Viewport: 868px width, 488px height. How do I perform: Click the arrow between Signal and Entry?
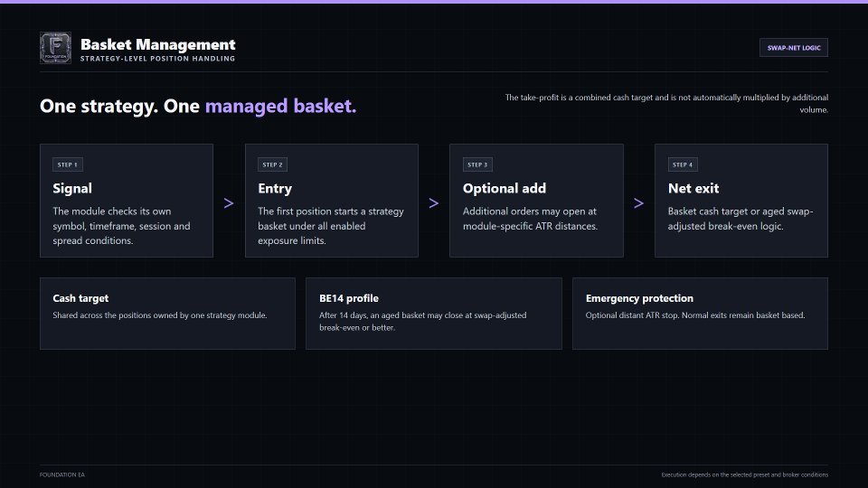coord(229,203)
